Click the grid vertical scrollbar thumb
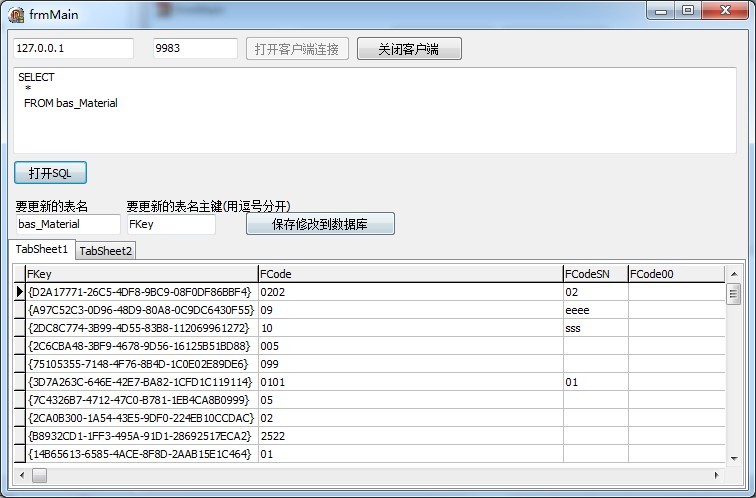This screenshot has height=498, width=756. 733,294
